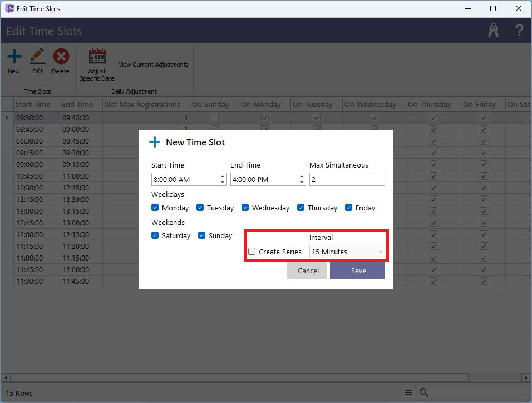532x403 pixels.
Task: Click the On Sunday column header
Action: pos(214,104)
